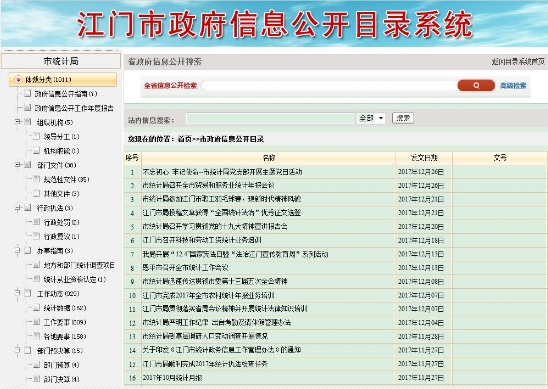Viewport: 548px width, 389px height.
Task: Open the 行政执法 tree label
Action: (x=55, y=208)
